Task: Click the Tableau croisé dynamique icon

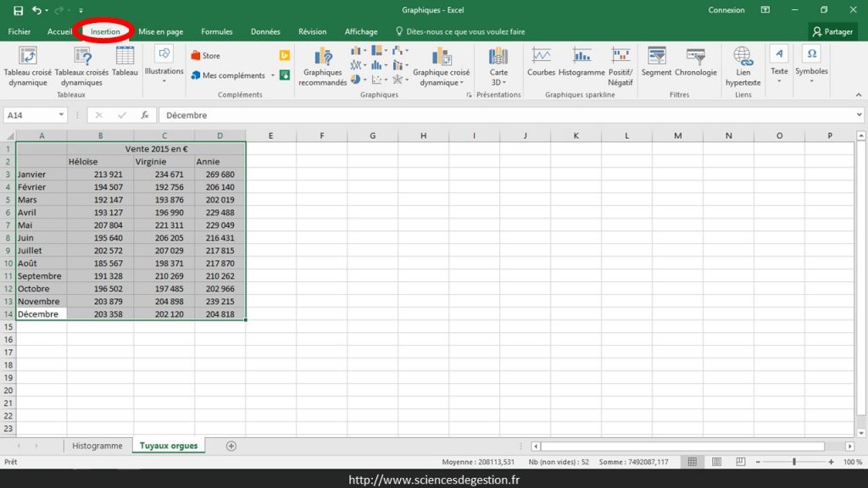Action: [x=28, y=57]
